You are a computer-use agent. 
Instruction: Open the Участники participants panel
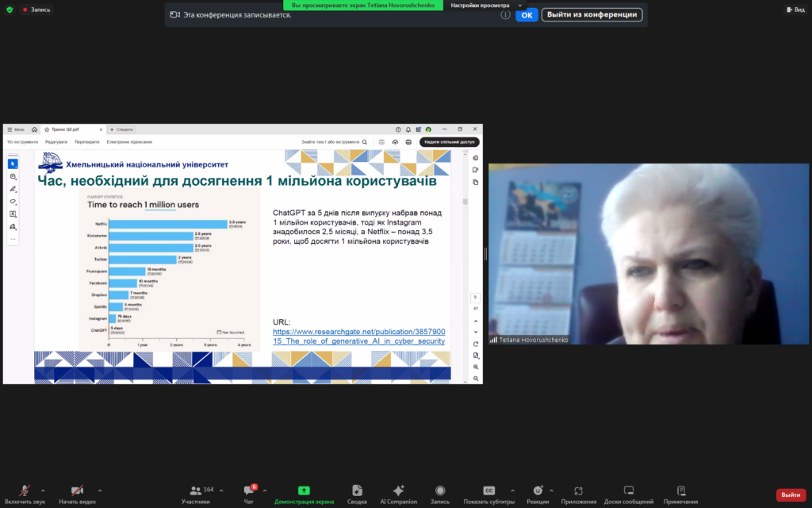(x=195, y=492)
